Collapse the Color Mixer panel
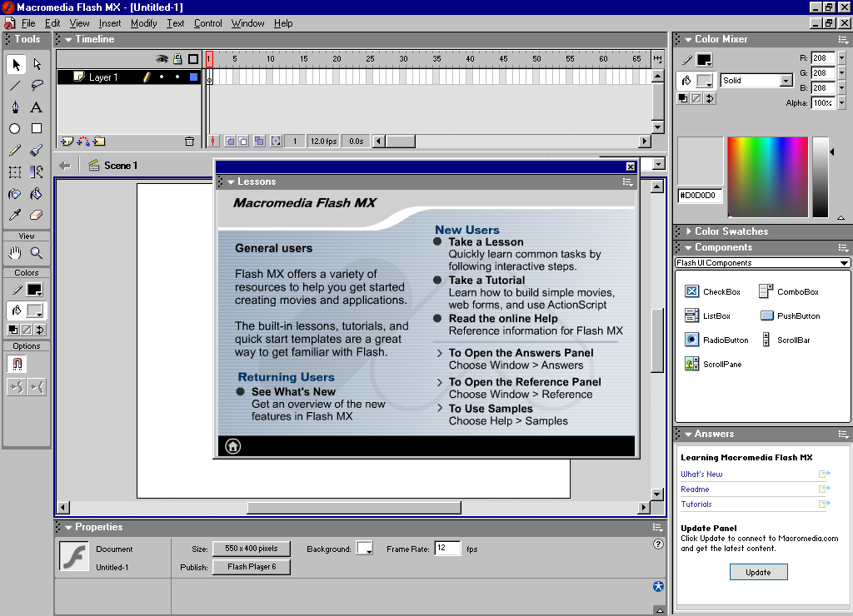Image resolution: width=853 pixels, height=616 pixels. point(688,39)
